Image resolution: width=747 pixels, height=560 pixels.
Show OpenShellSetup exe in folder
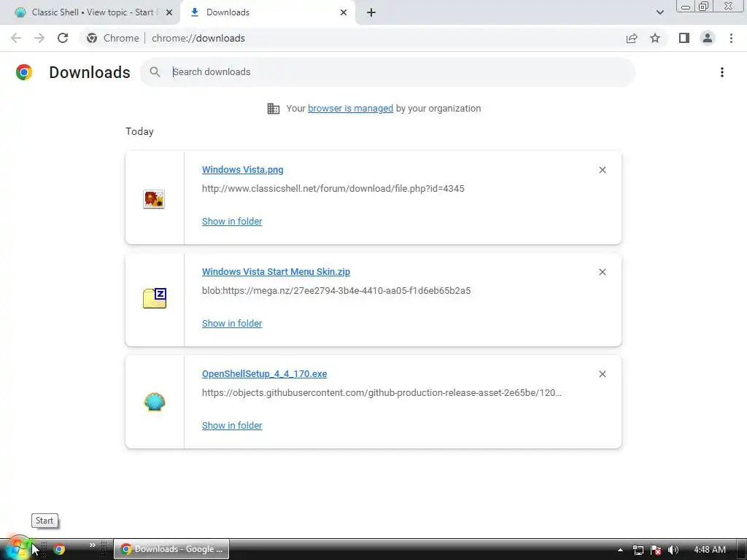tap(232, 425)
